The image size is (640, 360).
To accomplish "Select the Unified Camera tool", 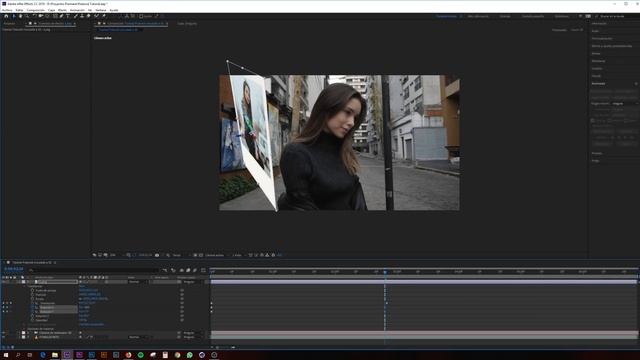I will (x=41, y=16).
